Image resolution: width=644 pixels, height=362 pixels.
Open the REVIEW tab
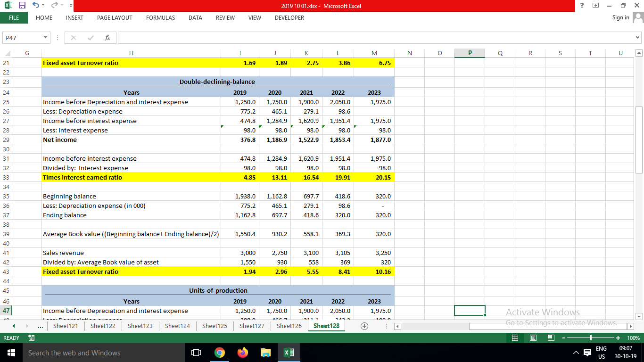coord(225,17)
